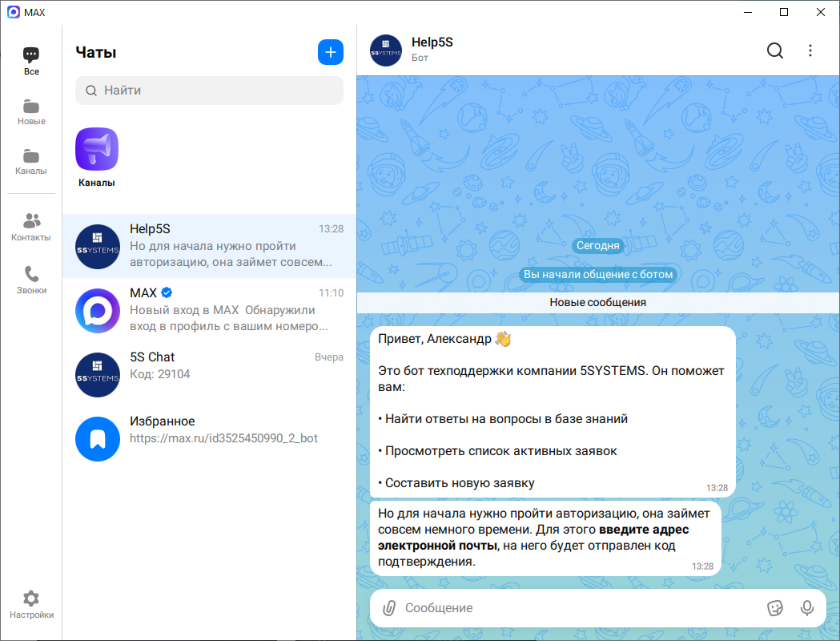Click the authorization message starting 'Но для начала'
This screenshot has width=840, height=641.
(545, 538)
